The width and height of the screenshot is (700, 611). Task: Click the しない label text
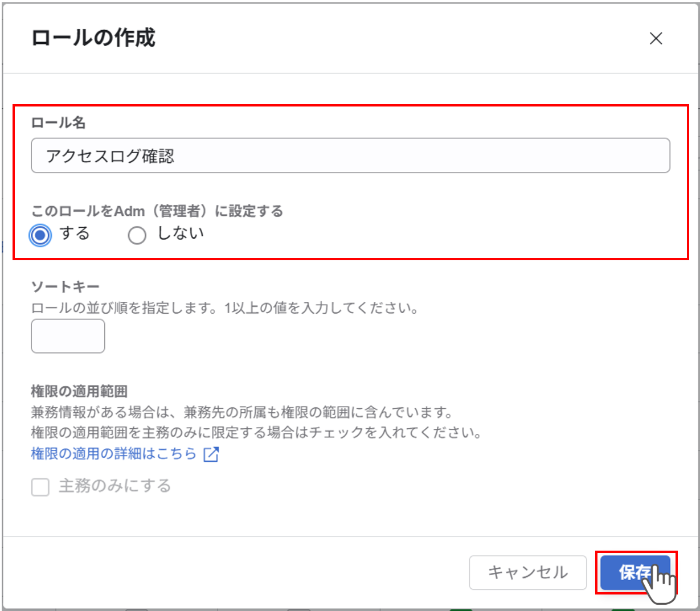[x=180, y=233]
